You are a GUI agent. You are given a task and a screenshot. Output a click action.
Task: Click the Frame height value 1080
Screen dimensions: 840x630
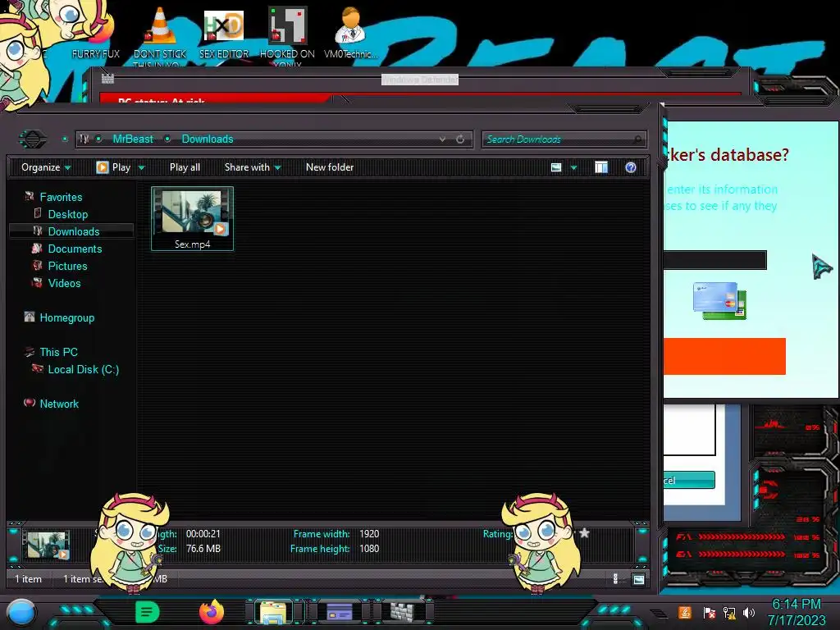[369, 549]
